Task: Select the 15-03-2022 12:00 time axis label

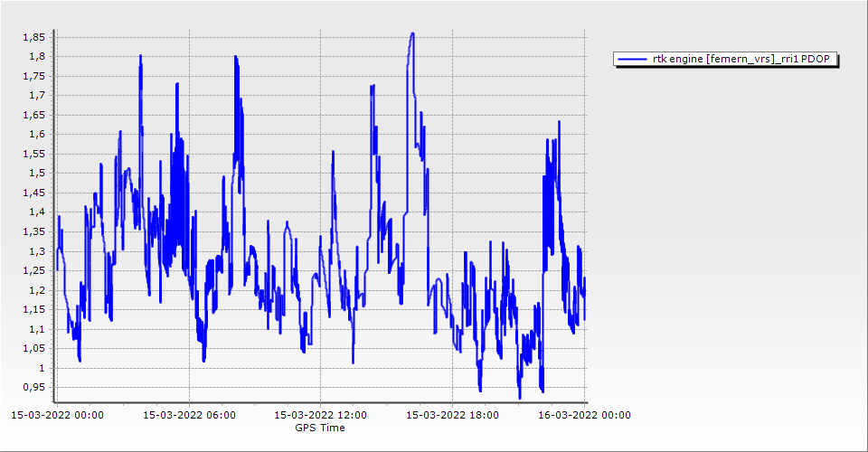Action: [x=320, y=416]
